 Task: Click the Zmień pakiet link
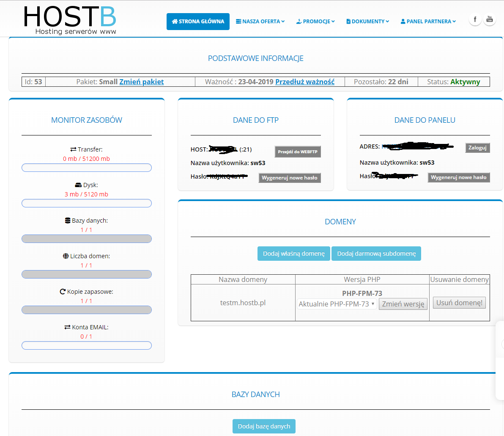[x=141, y=82]
